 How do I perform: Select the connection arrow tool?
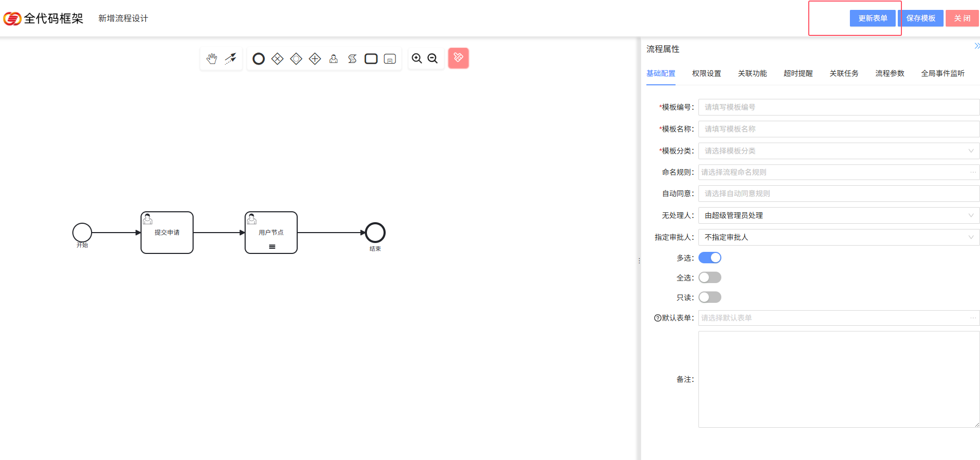tap(231, 59)
